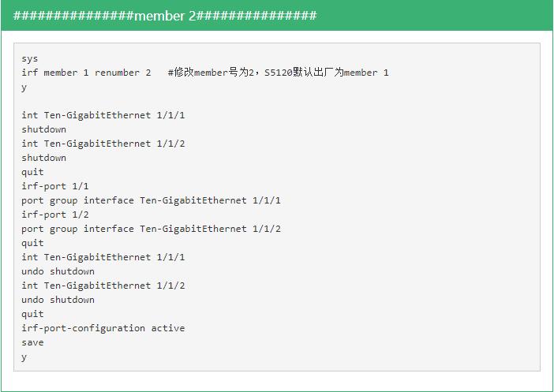
Task: Click the final 'y' confirmation line
Action: pos(24,357)
